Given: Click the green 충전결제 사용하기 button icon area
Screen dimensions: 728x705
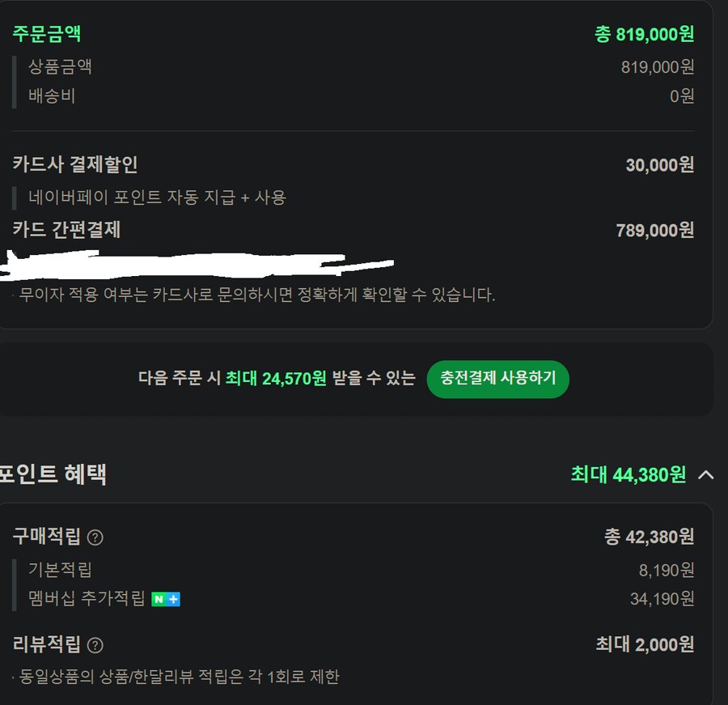Looking at the screenshot, I should (497, 378).
